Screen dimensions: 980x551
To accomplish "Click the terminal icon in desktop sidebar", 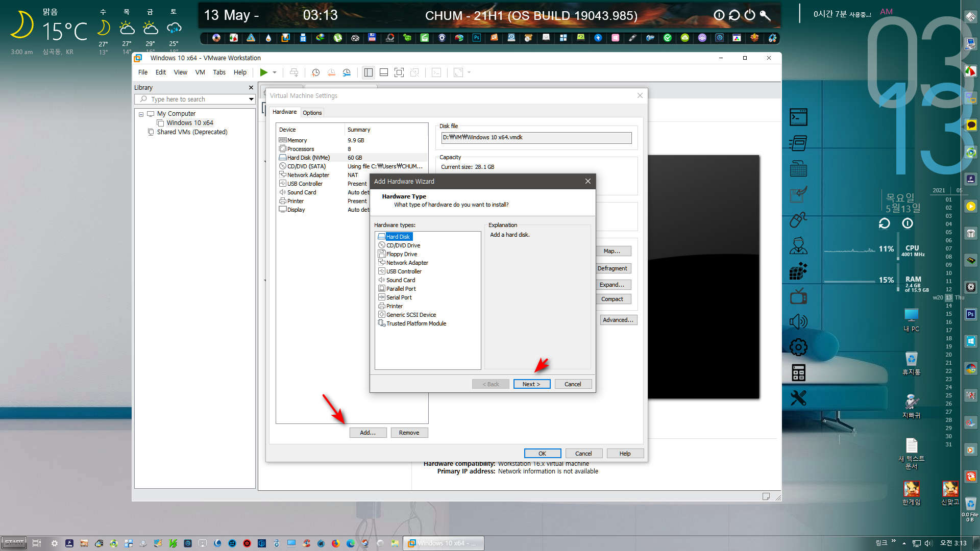I will (798, 117).
